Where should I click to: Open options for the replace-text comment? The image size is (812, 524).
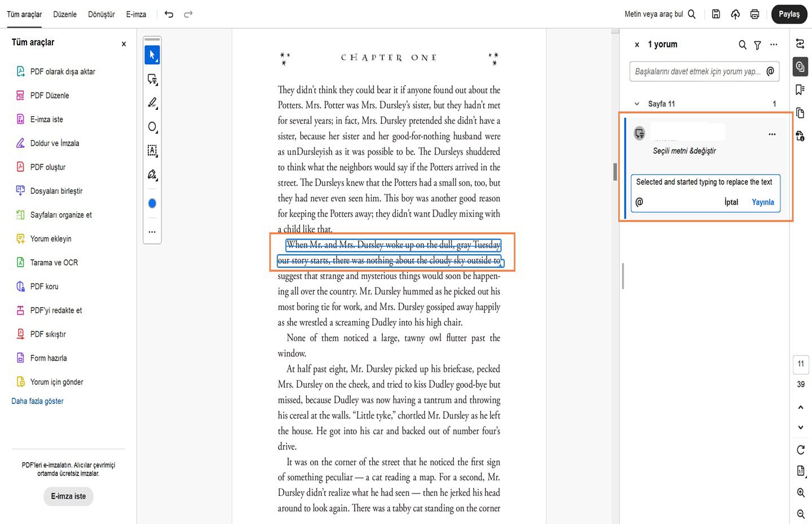point(772,134)
